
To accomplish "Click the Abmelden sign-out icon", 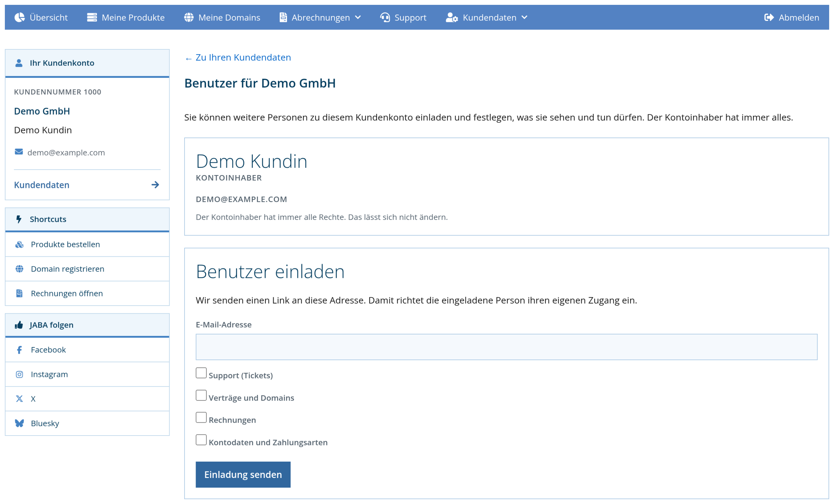I will point(769,17).
